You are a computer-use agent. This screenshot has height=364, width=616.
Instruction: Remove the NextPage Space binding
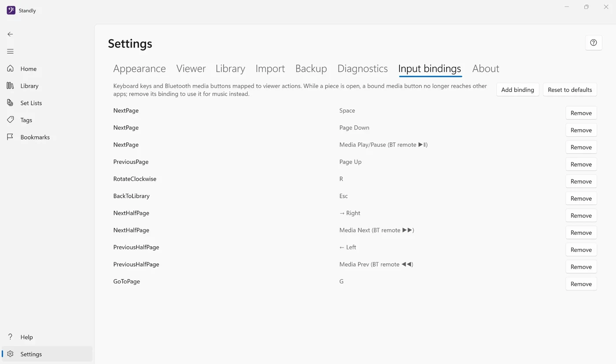[x=581, y=113]
